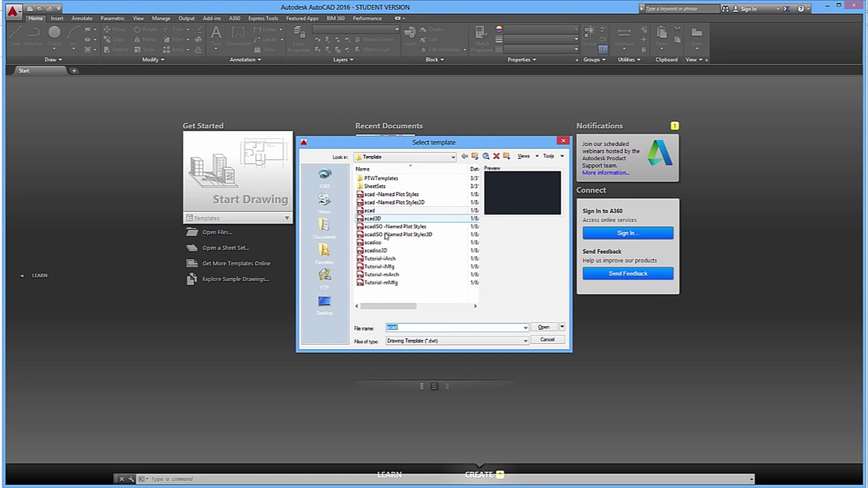Image resolution: width=868 pixels, height=488 pixels.
Task: Go to the Desktop place icon
Action: tap(324, 301)
